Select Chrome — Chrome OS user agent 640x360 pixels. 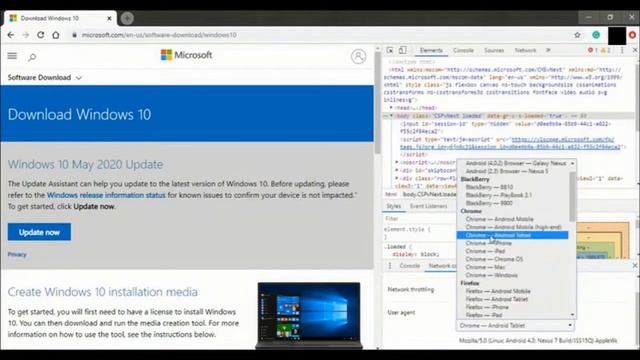(512, 259)
